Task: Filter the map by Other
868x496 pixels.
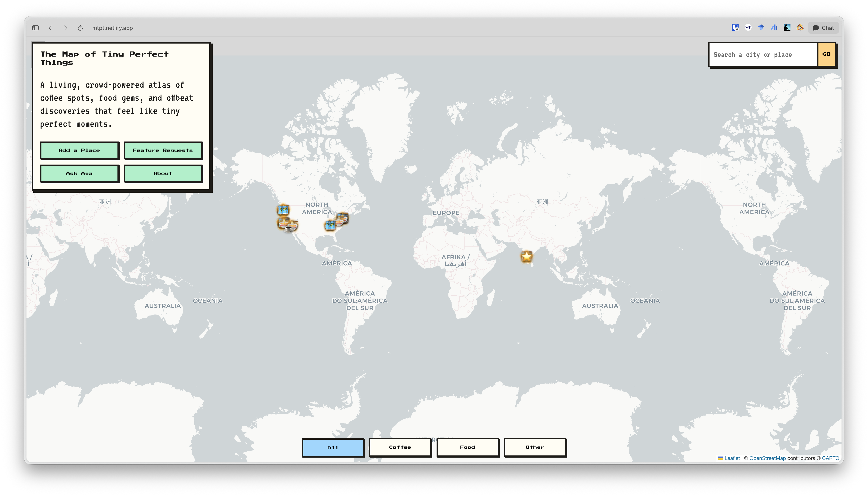Action: click(535, 447)
